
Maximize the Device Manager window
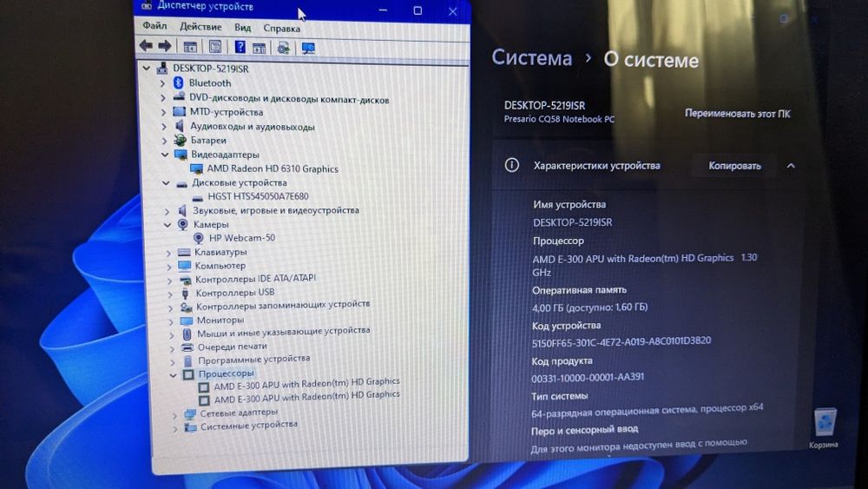coord(418,10)
